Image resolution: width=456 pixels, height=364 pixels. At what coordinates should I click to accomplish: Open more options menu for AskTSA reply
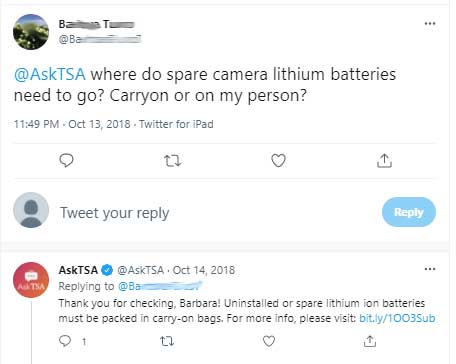coord(430,269)
